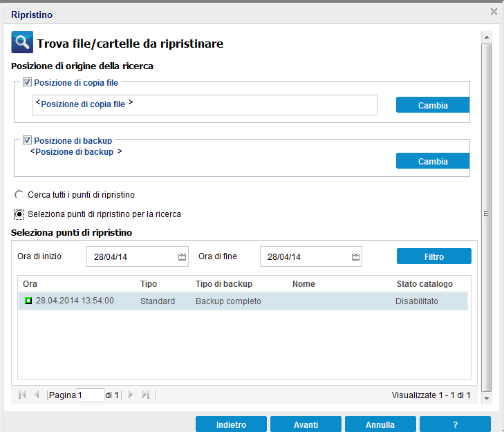
Task: Click Cambia for file copy location
Action: [x=433, y=105]
